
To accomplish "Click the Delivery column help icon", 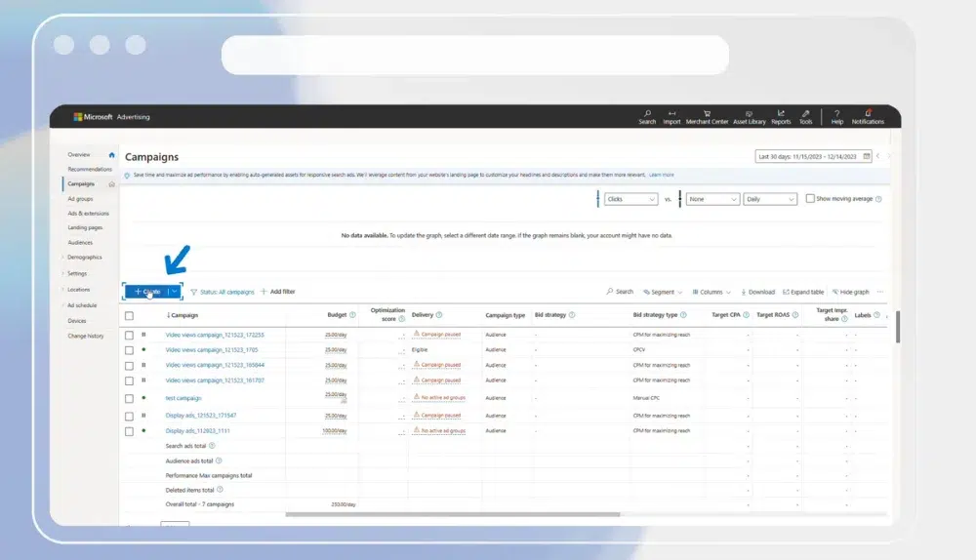I will coord(439,315).
